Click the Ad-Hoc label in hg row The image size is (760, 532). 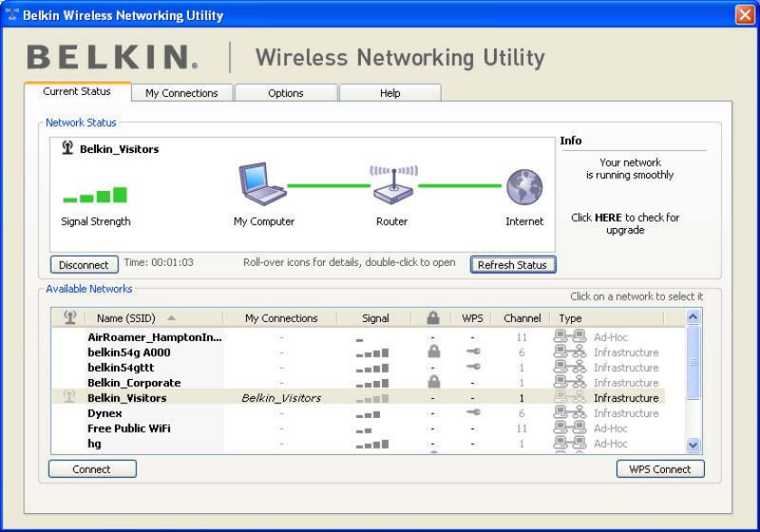(x=611, y=443)
